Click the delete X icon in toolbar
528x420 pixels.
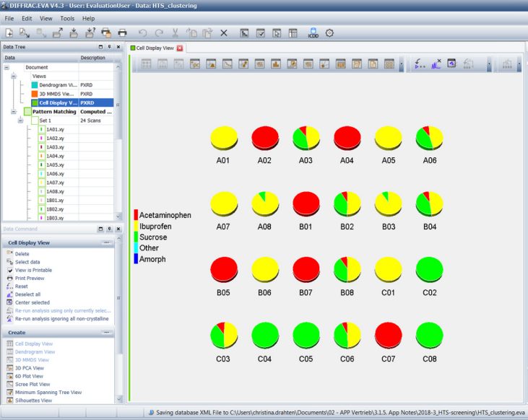(x=224, y=32)
